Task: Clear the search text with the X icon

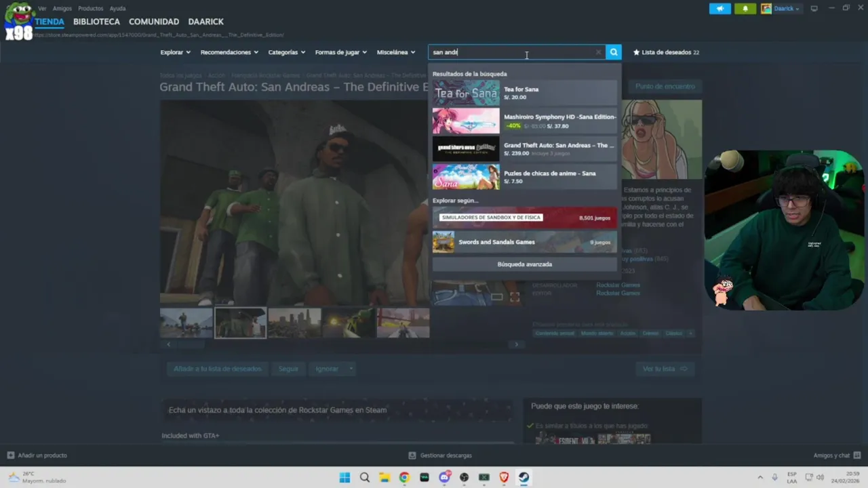Action: [x=598, y=52]
